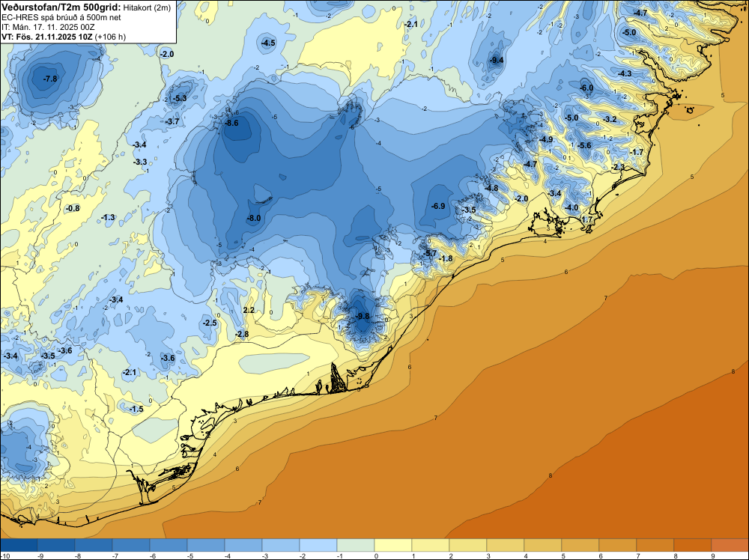Click the legend tick label 9
The height and width of the screenshot is (560, 749).
point(713,556)
